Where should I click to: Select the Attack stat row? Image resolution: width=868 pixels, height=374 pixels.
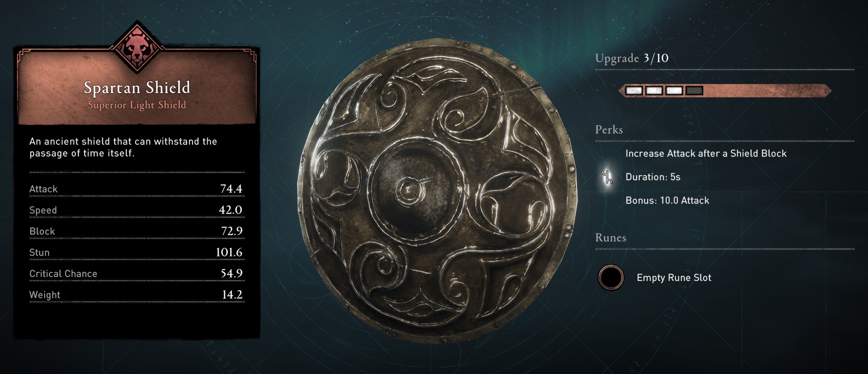click(x=137, y=189)
